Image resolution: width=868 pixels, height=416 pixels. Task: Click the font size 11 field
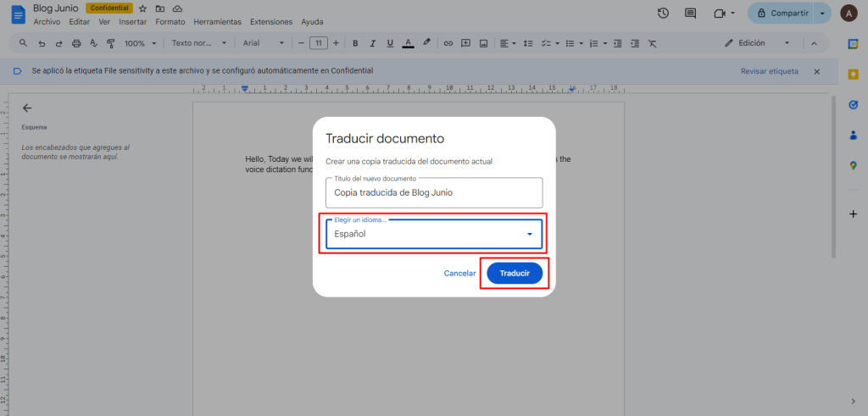click(319, 43)
